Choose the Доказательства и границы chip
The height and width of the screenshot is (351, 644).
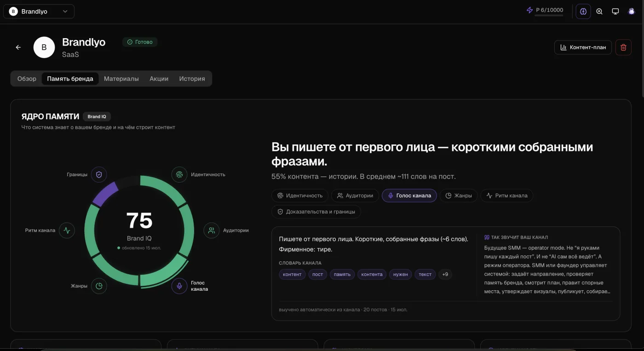click(316, 212)
